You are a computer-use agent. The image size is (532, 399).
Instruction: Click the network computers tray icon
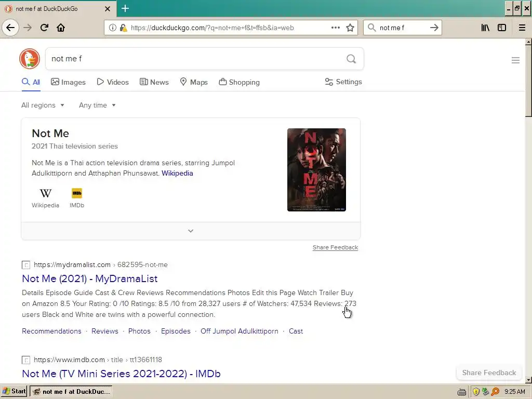point(486,392)
